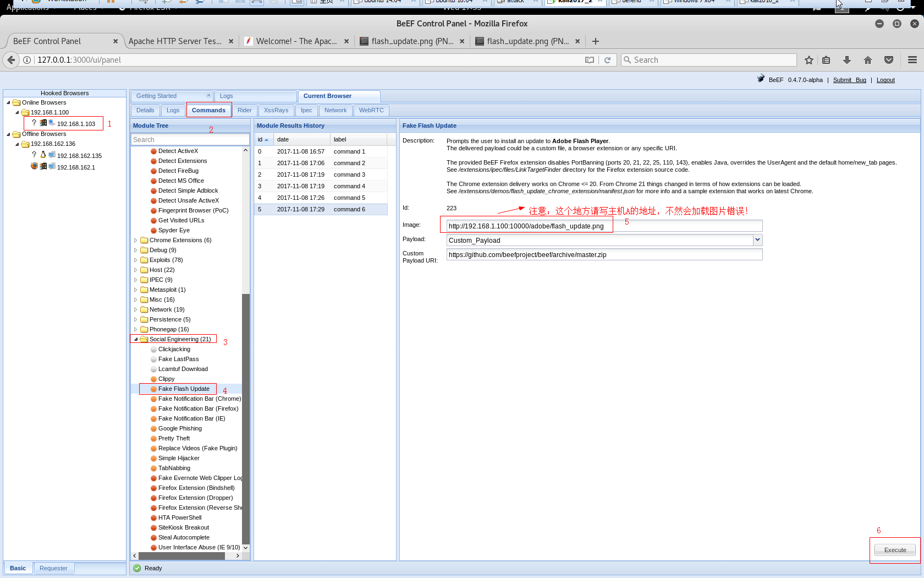Viewport: 924px width, 578px height.
Task: Select the Clickjacking module
Action: [174, 349]
